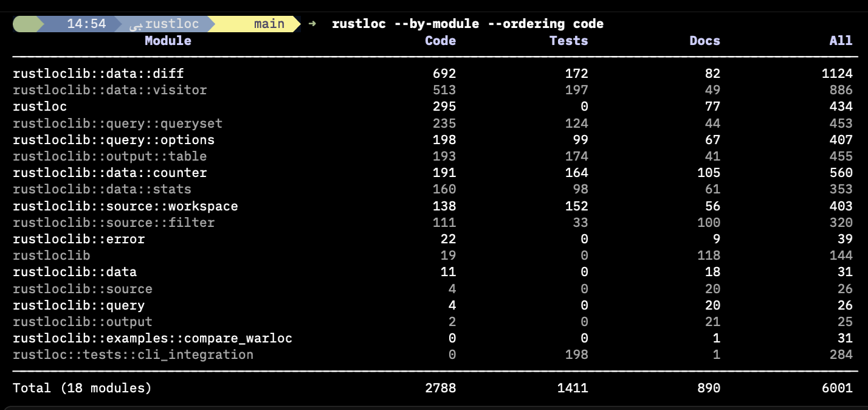Click code value 513 for data::visitor
The height and width of the screenshot is (410, 868).
pos(444,90)
